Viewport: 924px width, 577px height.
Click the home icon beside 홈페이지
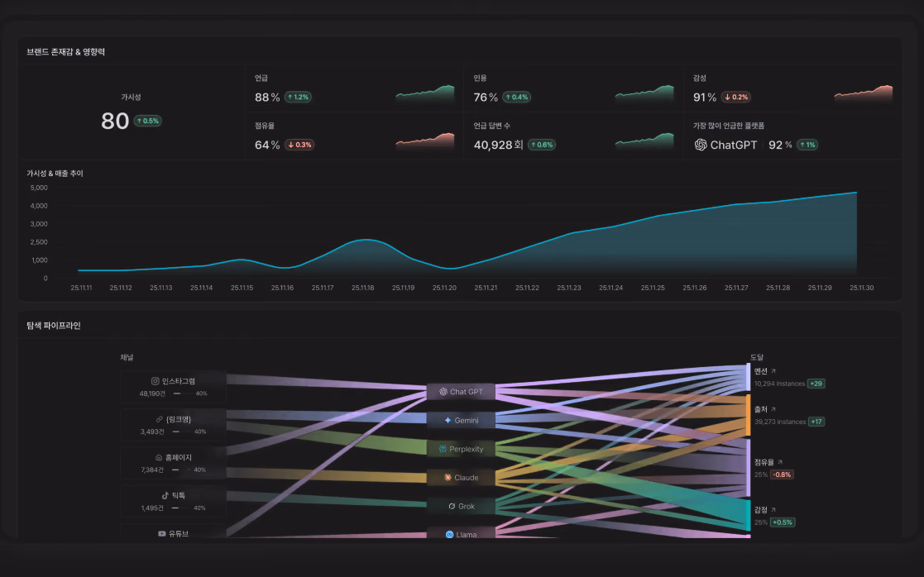click(x=159, y=457)
